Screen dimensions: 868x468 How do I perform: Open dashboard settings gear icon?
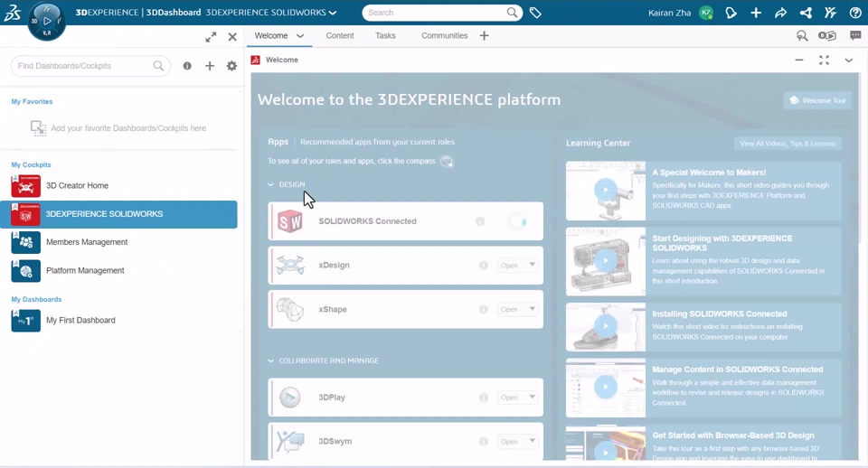pos(232,66)
